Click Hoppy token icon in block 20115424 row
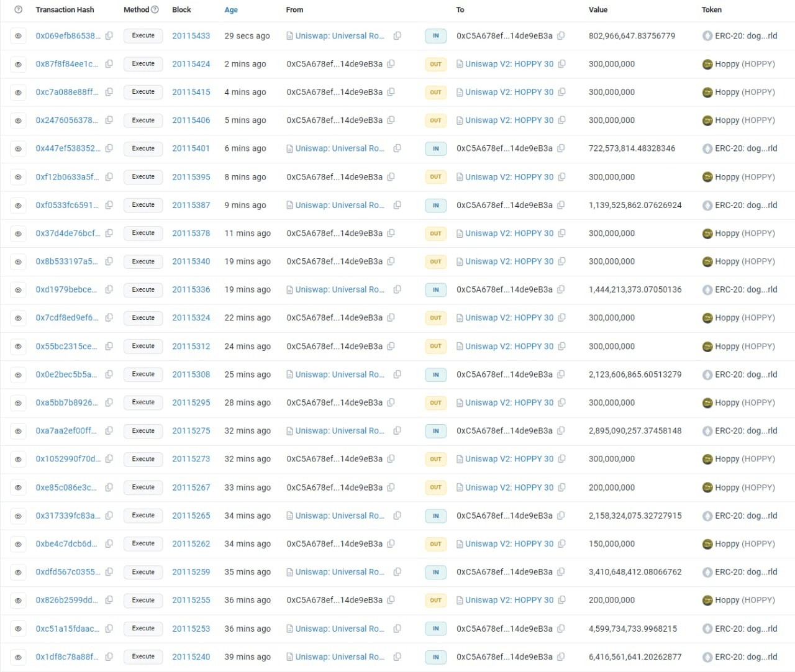The height and width of the screenshot is (672, 795). coord(707,64)
